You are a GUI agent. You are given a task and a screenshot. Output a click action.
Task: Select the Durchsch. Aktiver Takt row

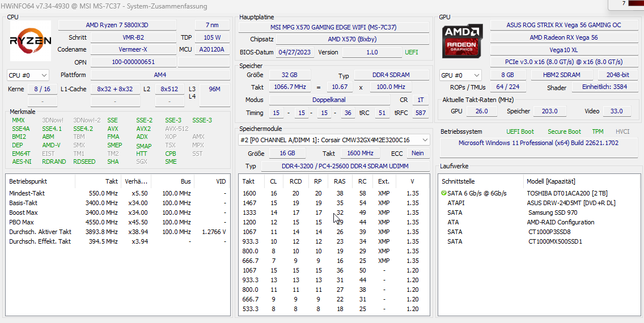click(x=117, y=232)
